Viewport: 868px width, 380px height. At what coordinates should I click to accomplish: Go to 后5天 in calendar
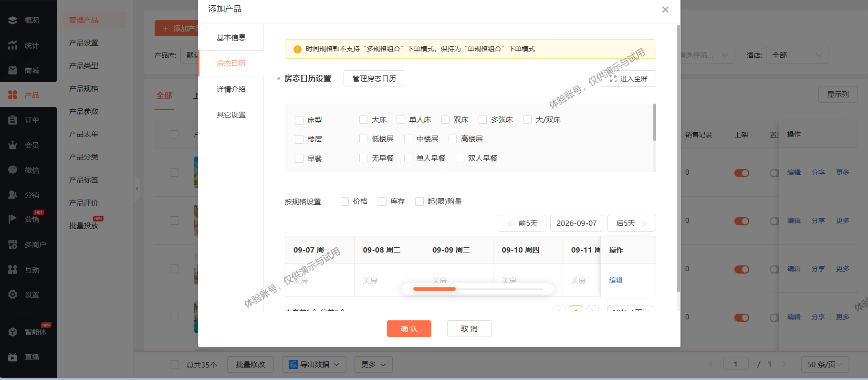coord(632,223)
